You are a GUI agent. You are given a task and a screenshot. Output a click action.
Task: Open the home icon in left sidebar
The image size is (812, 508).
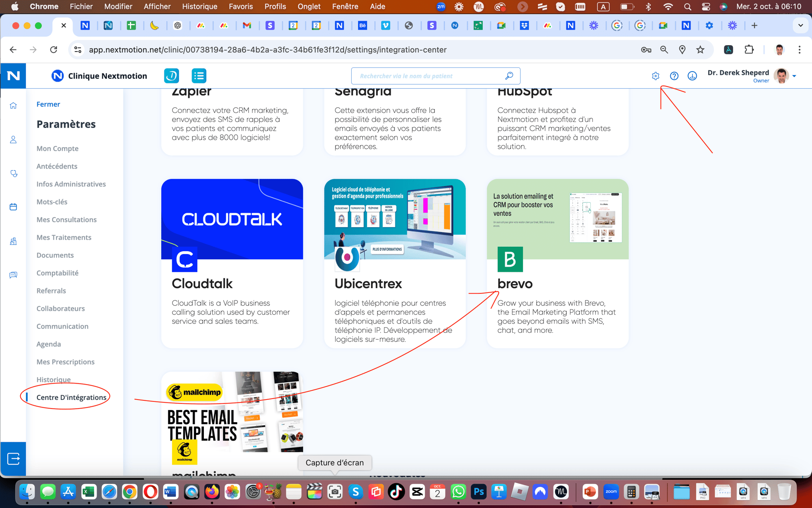click(x=13, y=106)
